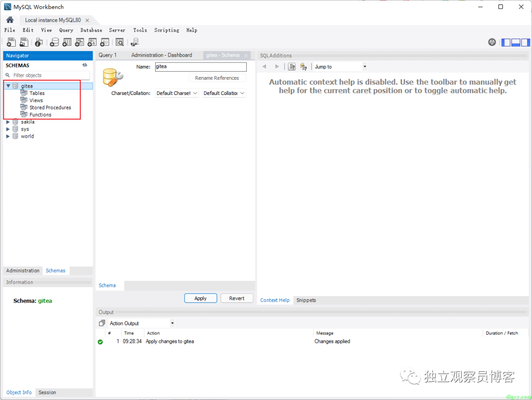Image resolution: width=532 pixels, height=400 pixels.
Task: Create a new stored procedure toolbar icon
Action: click(x=92, y=42)
